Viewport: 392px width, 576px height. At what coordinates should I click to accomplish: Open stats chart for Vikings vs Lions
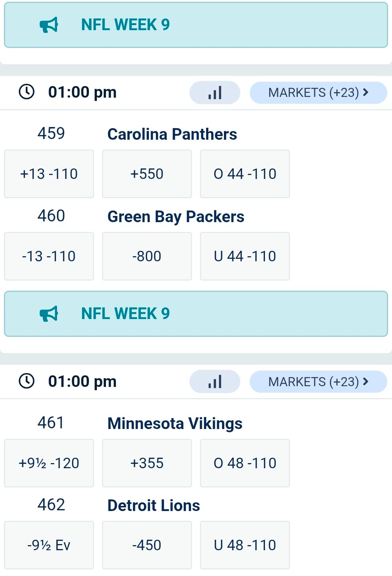point(215,381)
